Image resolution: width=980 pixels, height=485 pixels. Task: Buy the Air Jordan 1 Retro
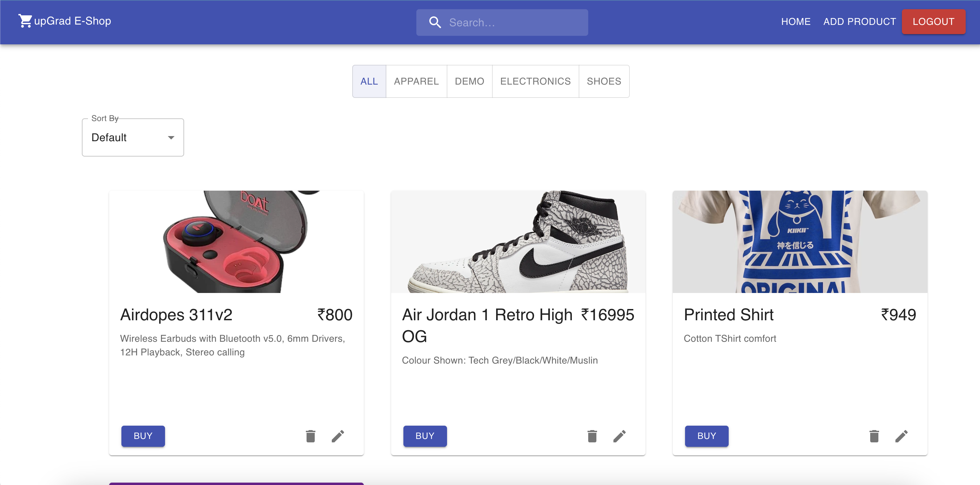(x=425, y=436)
